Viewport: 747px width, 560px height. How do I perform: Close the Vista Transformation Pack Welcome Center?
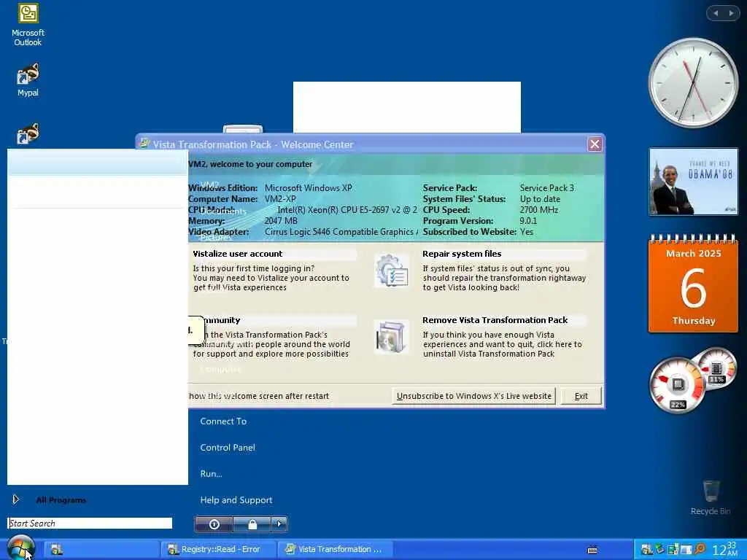tap(595, 144)
